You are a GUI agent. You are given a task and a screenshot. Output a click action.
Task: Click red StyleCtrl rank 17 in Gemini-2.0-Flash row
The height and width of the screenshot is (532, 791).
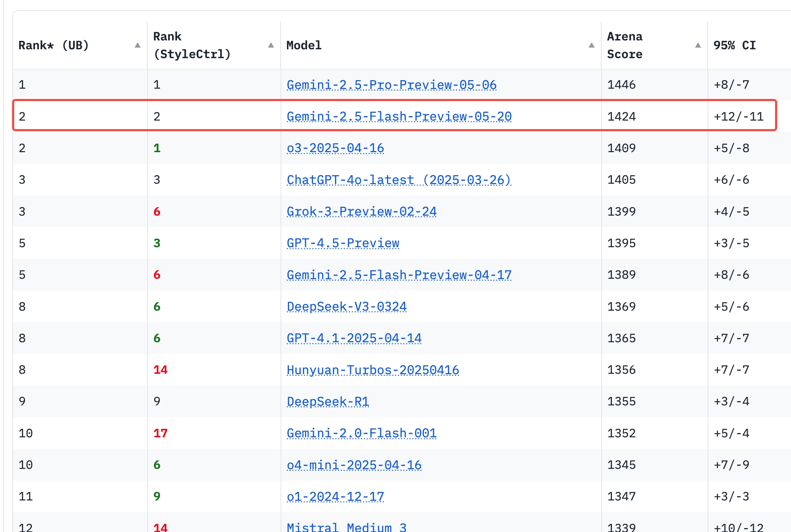(x=160, y=433)
